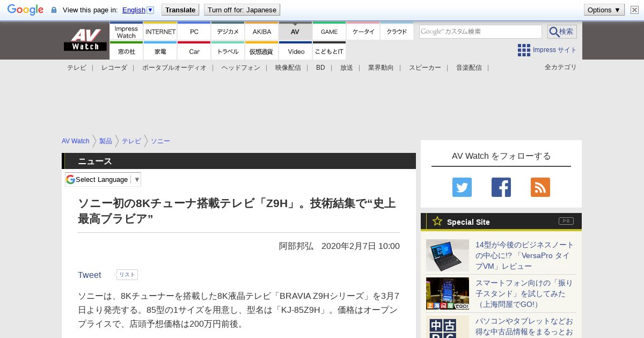644x338 pixels.
Task: Open the AKIBA tab
Action: click(x=262, y=31)
